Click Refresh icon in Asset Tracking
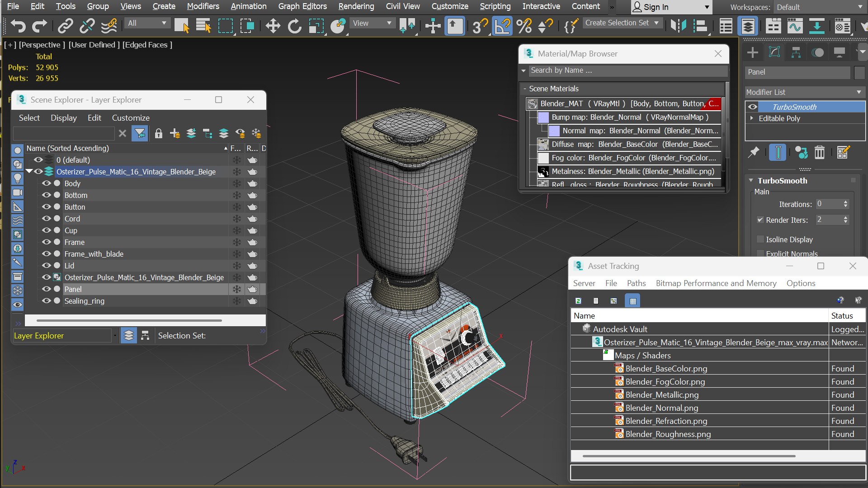Image resolution: width=868 pixels, height=488 pixels. (578, 300)
